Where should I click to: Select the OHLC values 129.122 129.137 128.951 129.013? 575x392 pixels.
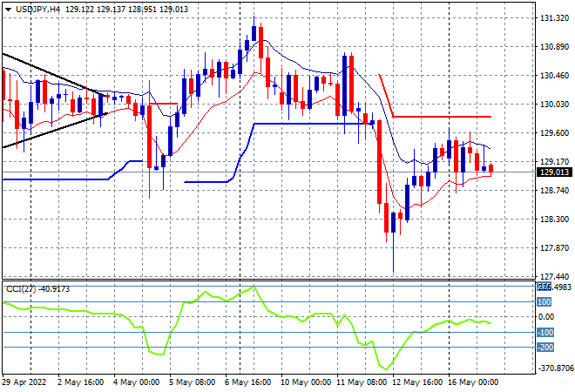point(127,10)
